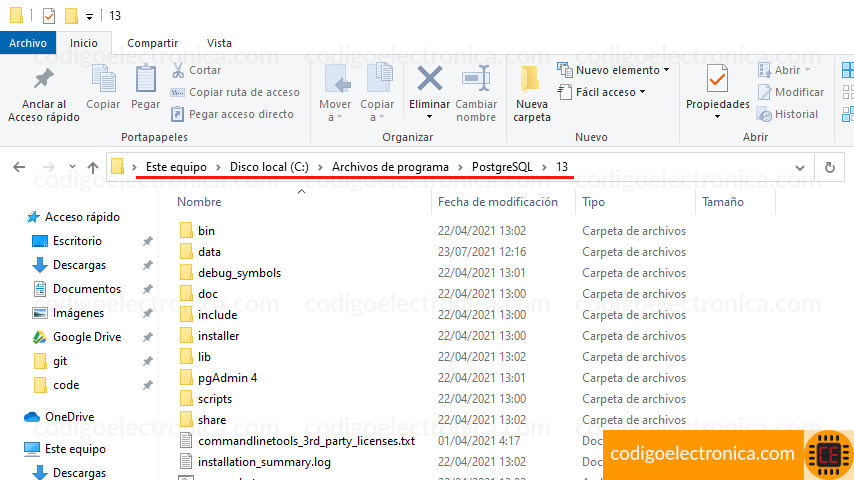The image size is (854, 480).
Task: Sort by Fecha de modificación column
Action: (x=497, y=202)
